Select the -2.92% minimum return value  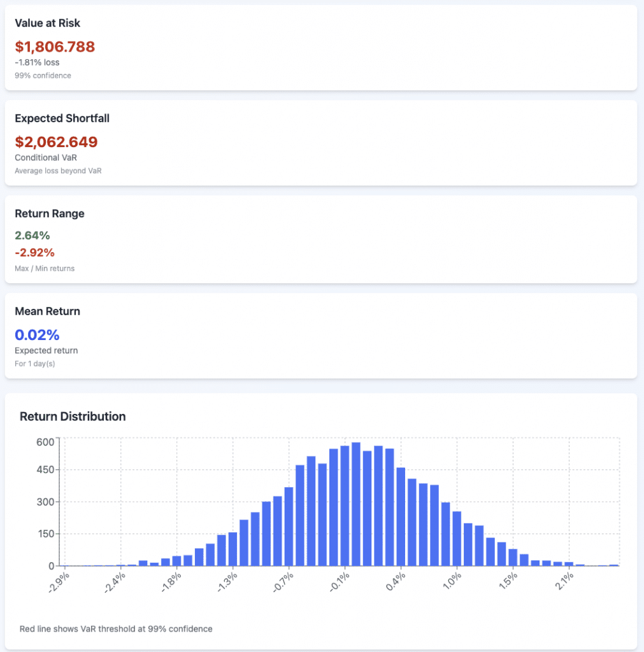(x=34, y=252)
